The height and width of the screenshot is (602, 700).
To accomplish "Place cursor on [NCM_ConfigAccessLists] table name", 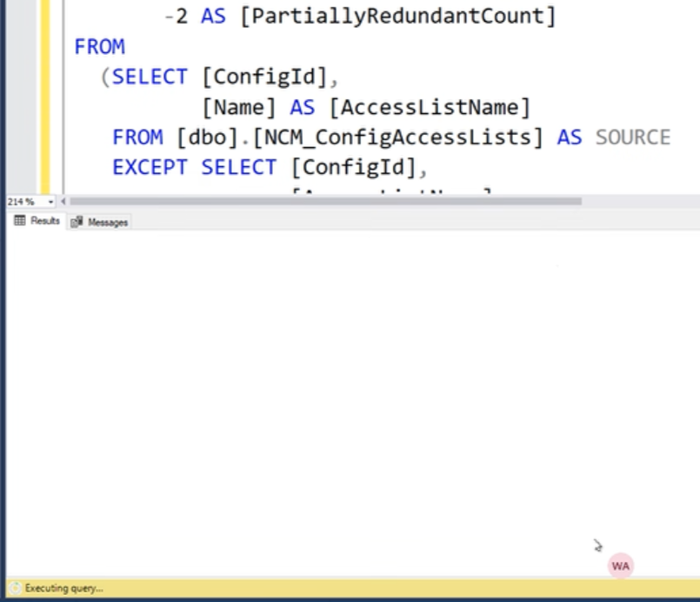I will [x=397, y=137].
